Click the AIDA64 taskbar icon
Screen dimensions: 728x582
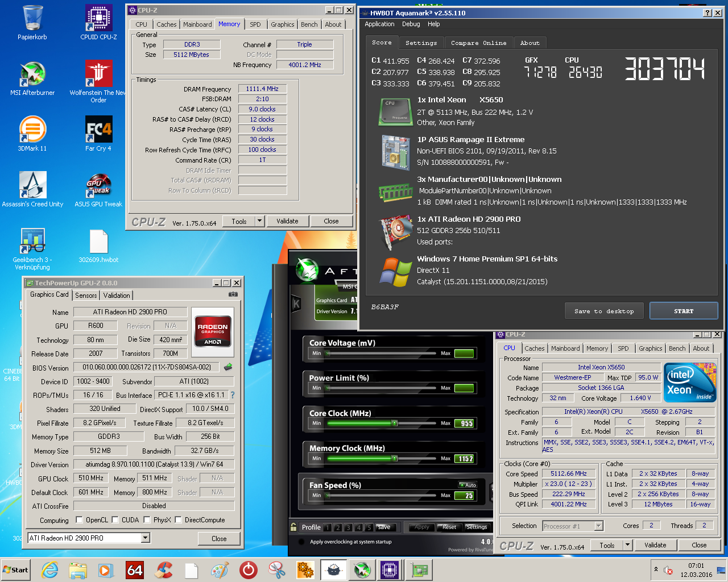coord(135,570)
